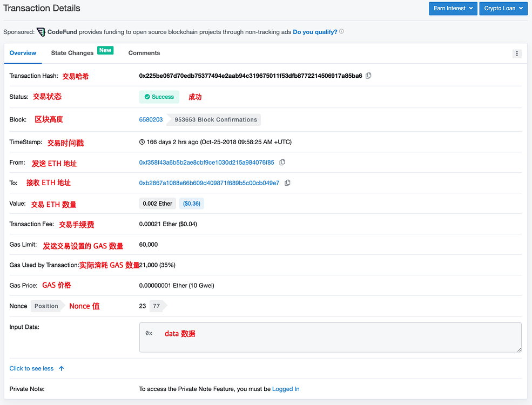Copy the From address with its copy icon

(282, 162)
